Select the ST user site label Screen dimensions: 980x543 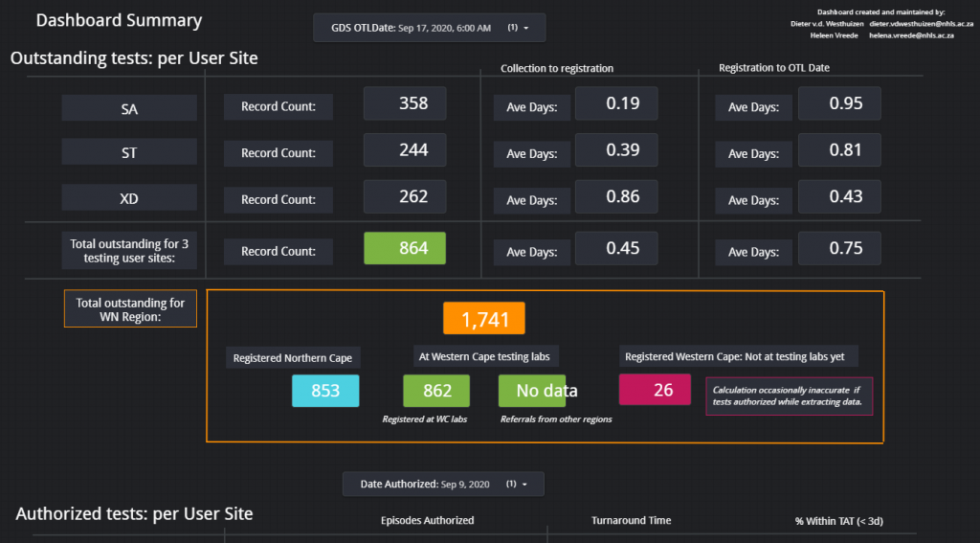129,152
